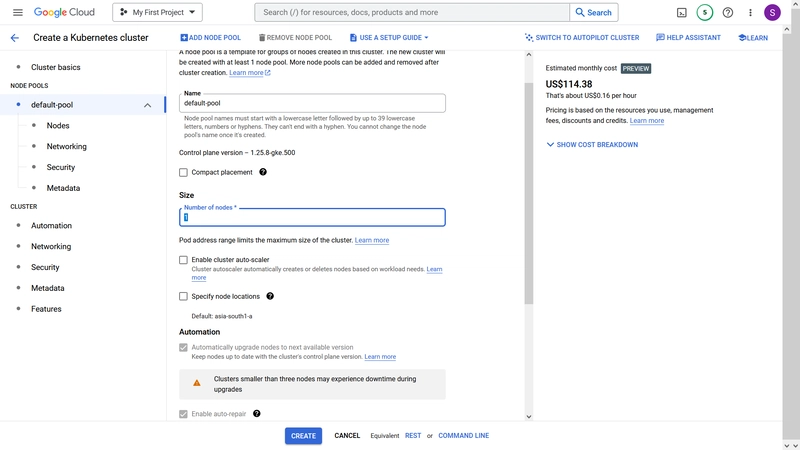
Task: Open cluster Features section
Action: click(x=46, y=309)
